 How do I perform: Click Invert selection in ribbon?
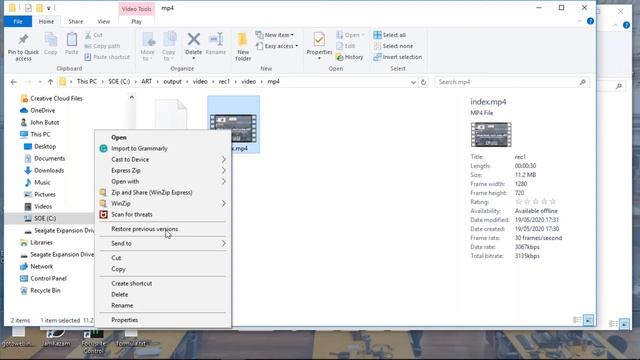pos(398,57)
